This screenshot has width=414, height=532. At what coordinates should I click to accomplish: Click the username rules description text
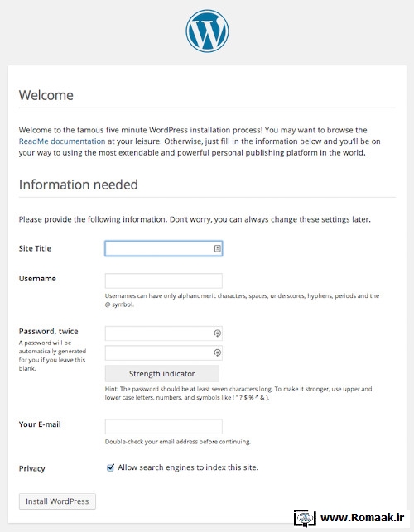tap(242, 300)
